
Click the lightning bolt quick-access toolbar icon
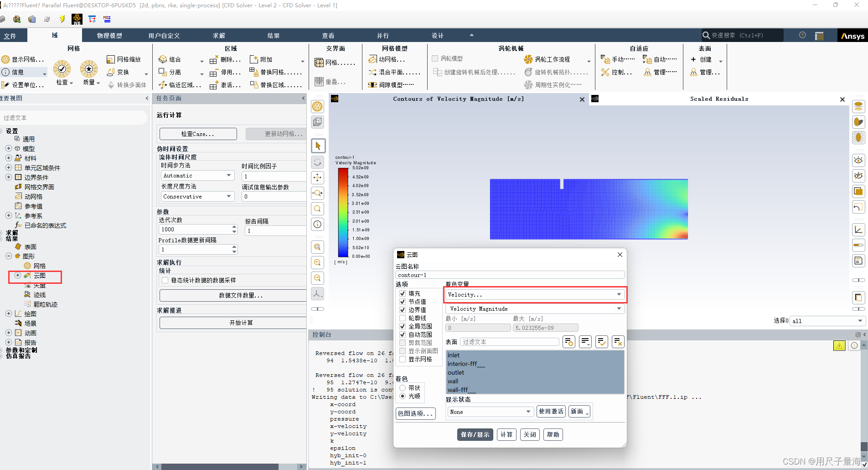(x=62, y=19)
